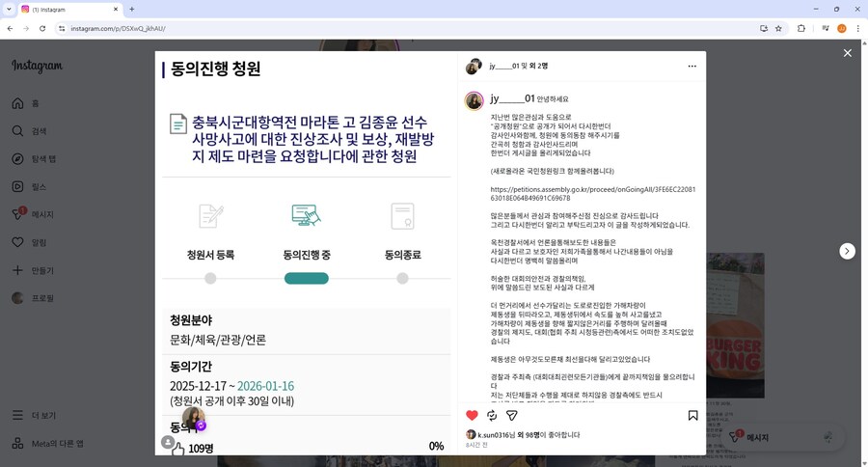Close the post dialog with X
Screen dimensions: 868x467
tap(848, 53)
